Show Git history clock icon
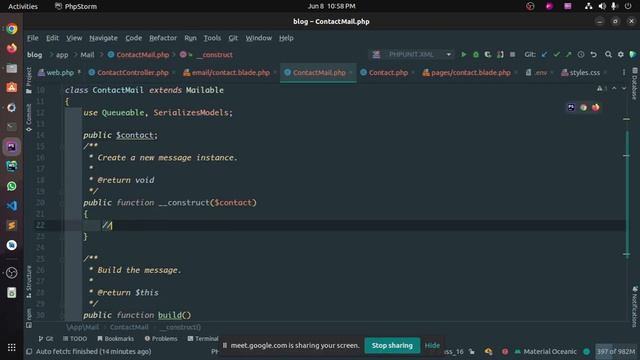Viewport: 640px width, 360px height. tap(581, 54)
